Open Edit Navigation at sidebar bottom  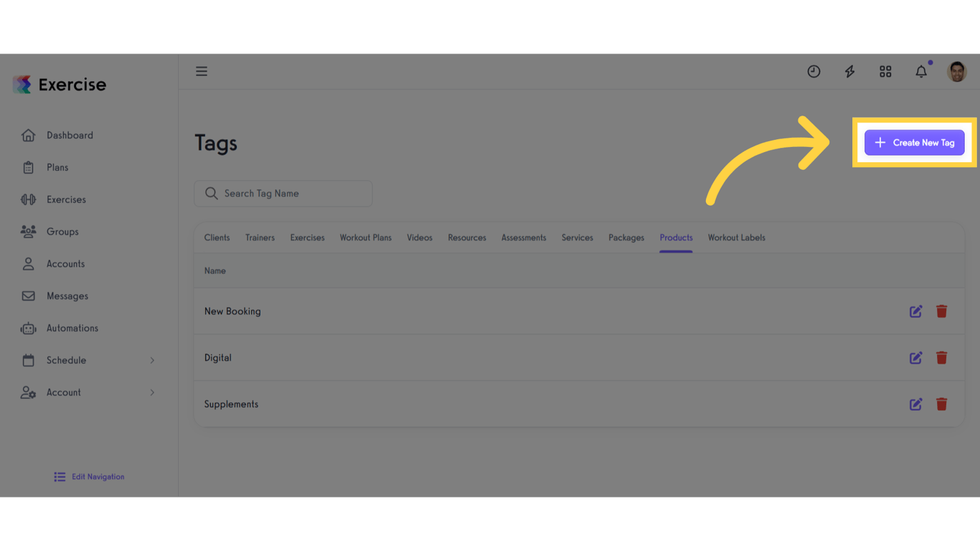click(x=88, y=476)
